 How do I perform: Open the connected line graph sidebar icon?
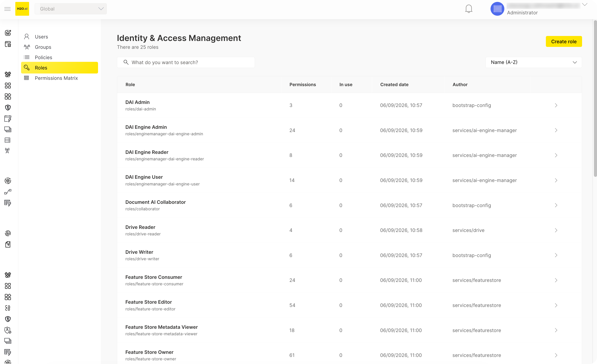(8, 192)
